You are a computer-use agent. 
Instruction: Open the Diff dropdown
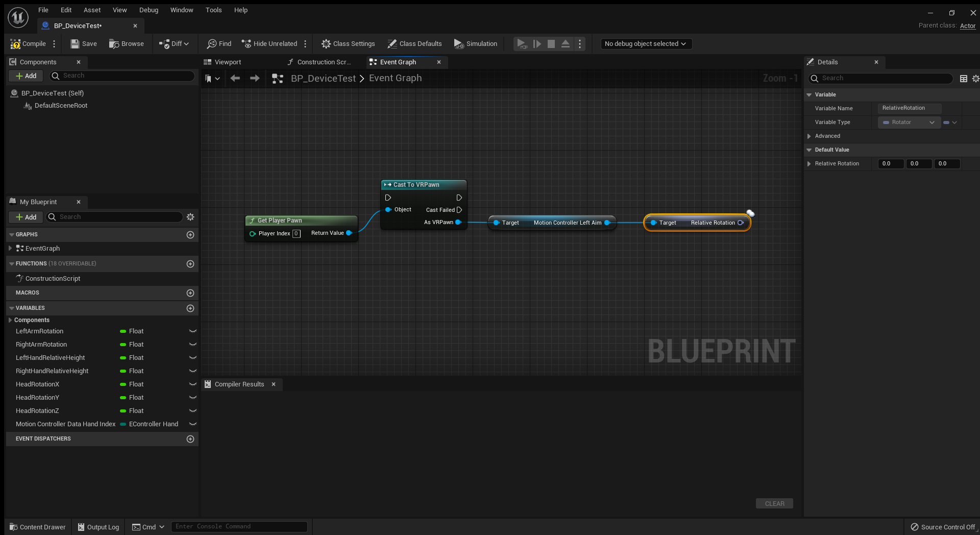(x=174, y=44)
